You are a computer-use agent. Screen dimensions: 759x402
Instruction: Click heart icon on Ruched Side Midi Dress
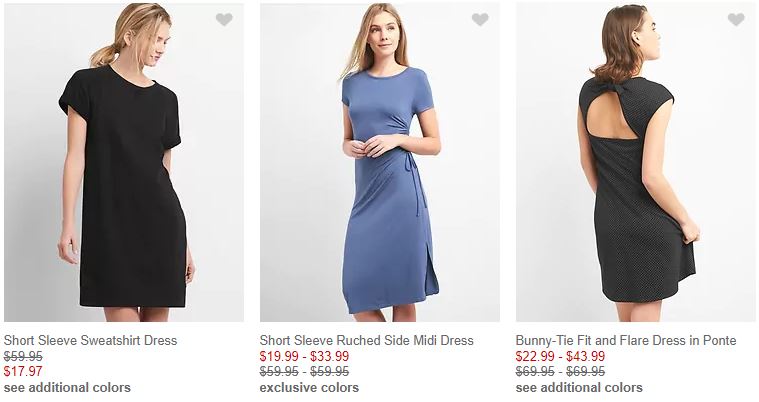(x=480, y=20)
